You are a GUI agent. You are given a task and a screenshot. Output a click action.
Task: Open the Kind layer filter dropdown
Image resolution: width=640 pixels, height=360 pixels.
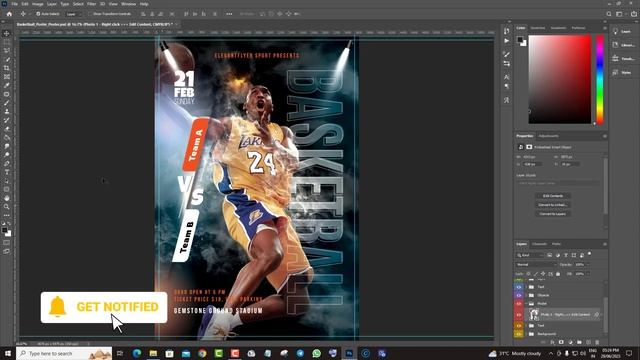point(530,255)
